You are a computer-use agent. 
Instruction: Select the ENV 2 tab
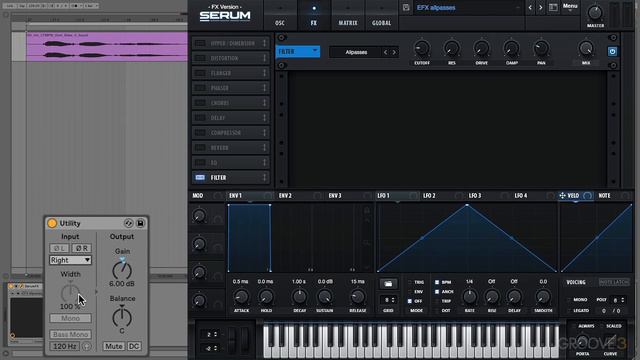point(285,196)
